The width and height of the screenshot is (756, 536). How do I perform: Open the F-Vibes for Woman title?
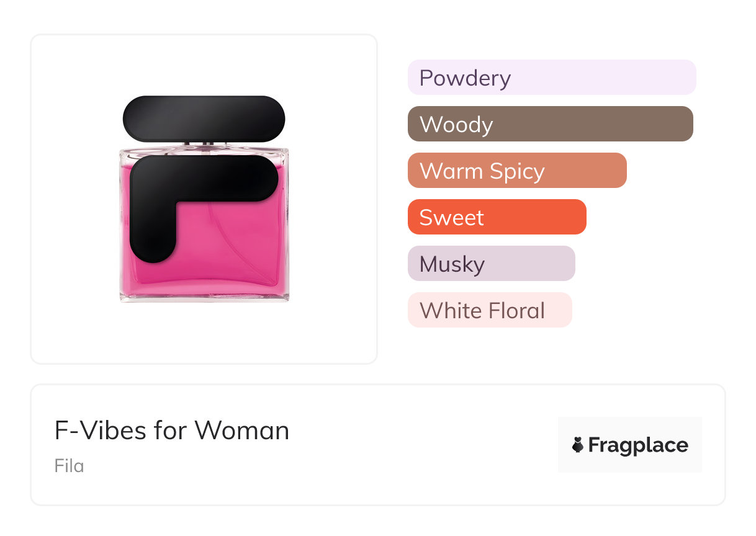172,431
